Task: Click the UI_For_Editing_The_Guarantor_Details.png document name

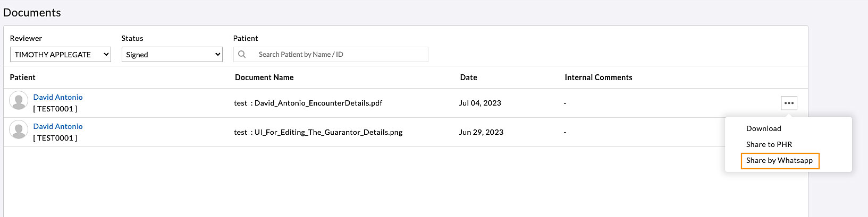Action: (x=328, y=132)
